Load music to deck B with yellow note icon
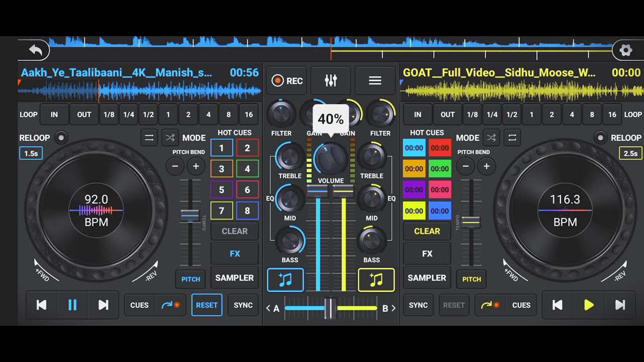 coord(376,280)
